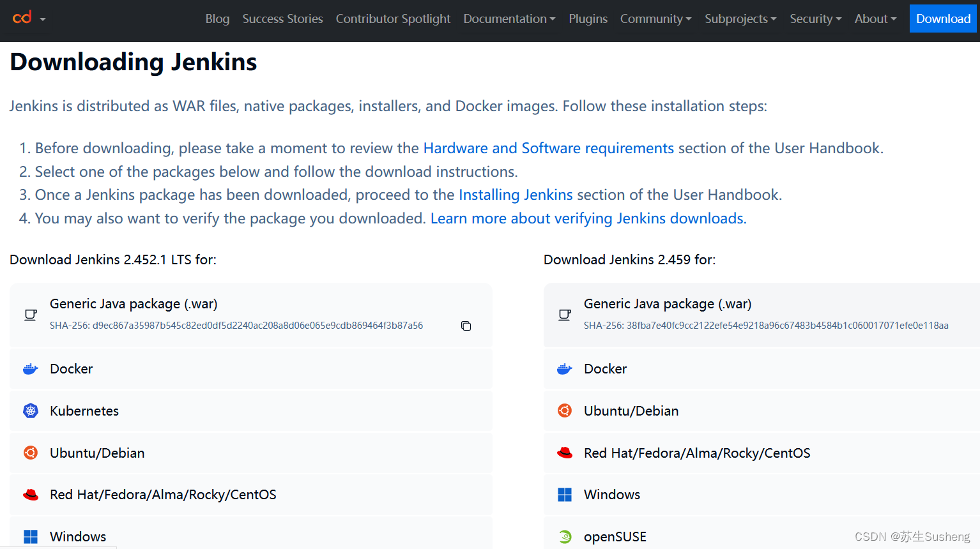Click 'Download Jenkins 2.459 for:' text

point(630,260)
